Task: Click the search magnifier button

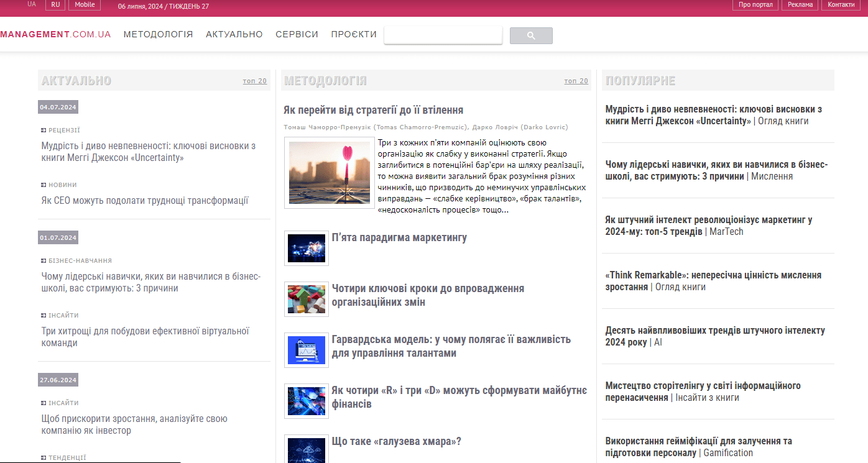Action: point(531,35)
